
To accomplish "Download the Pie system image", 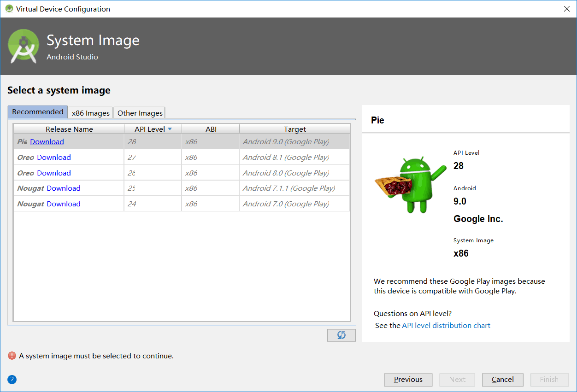I will point(47,141).
